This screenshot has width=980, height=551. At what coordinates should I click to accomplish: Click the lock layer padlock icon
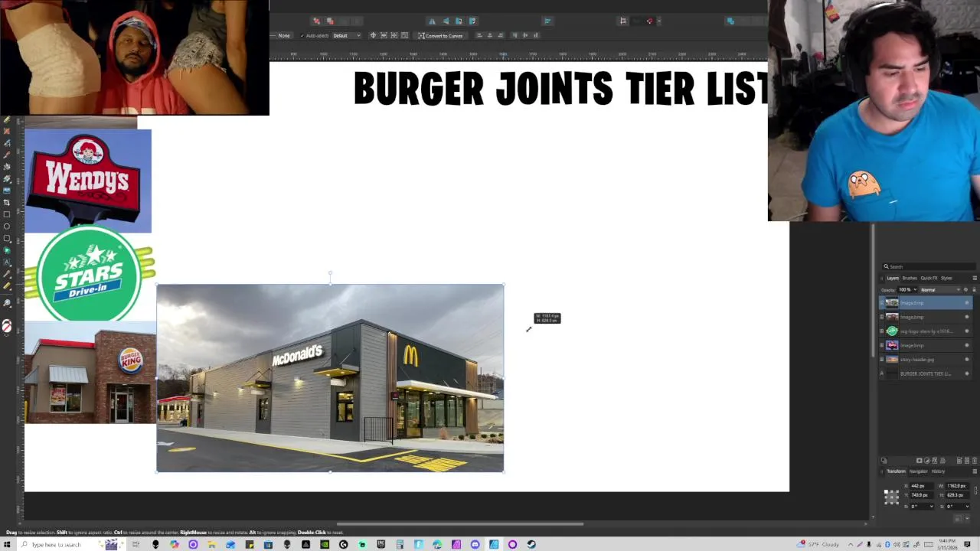pos(974,289)
